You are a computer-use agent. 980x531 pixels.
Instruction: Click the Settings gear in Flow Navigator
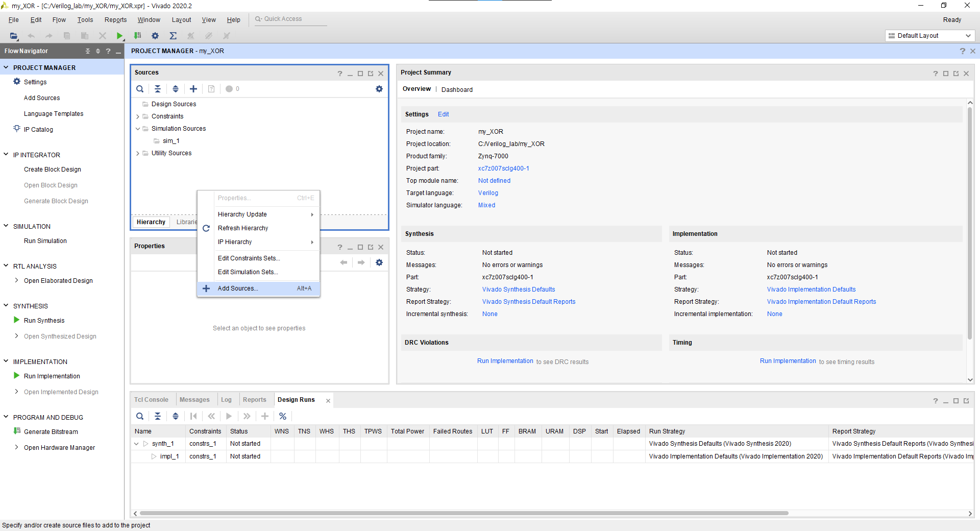(x=17, y=82)
